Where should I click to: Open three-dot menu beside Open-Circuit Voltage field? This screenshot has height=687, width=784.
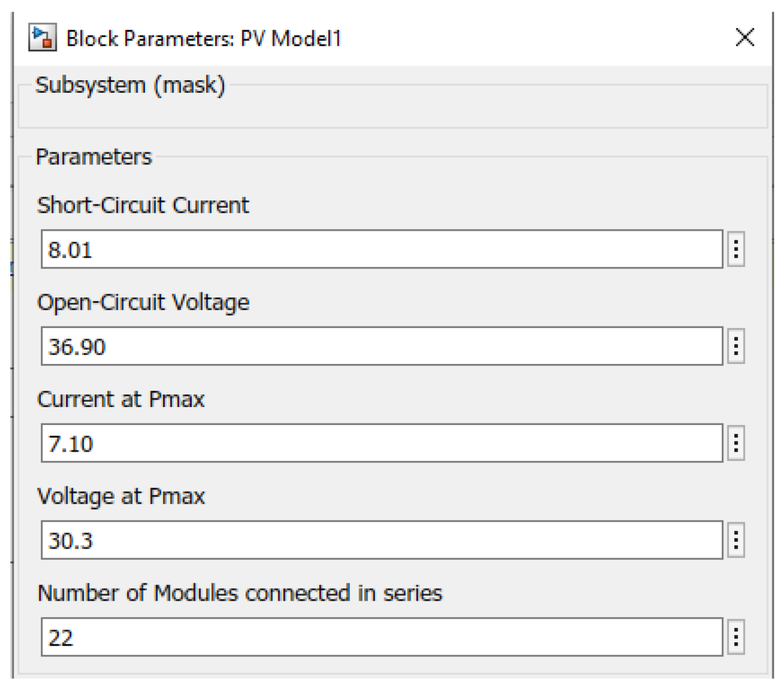(736, 346)
